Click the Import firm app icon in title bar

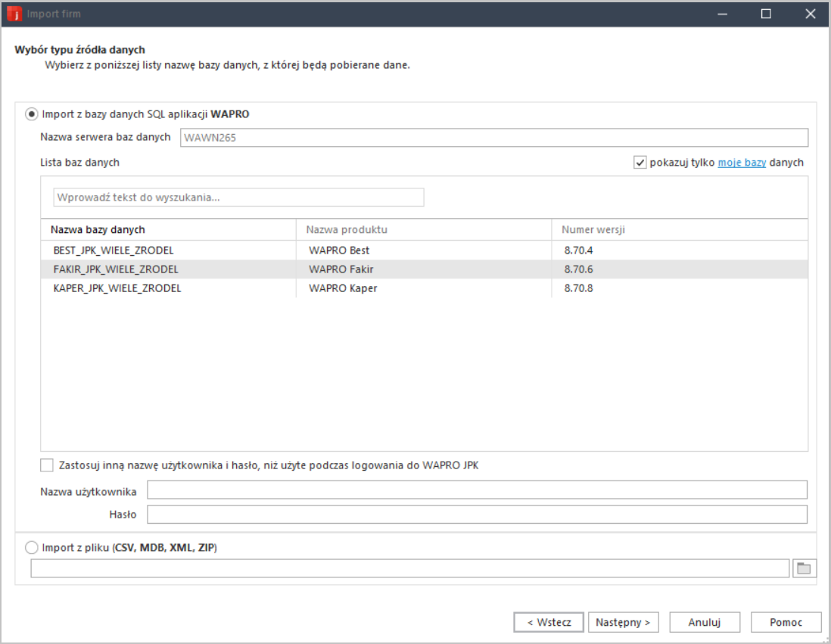coord(14,14)
